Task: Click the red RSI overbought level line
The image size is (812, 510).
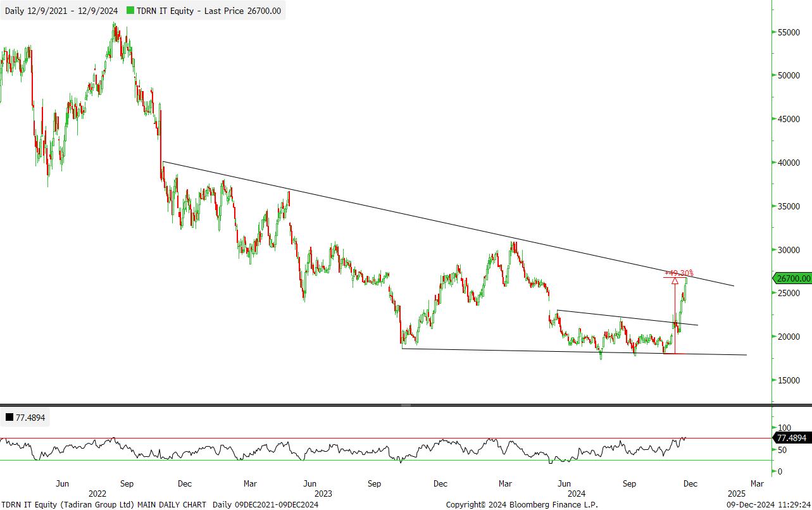Action: pos(386,438)
